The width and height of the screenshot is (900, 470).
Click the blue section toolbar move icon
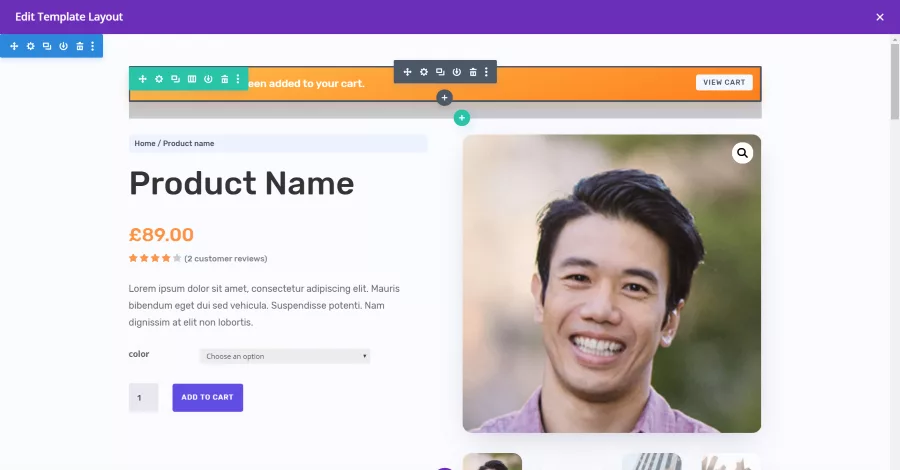coord(14,46)
